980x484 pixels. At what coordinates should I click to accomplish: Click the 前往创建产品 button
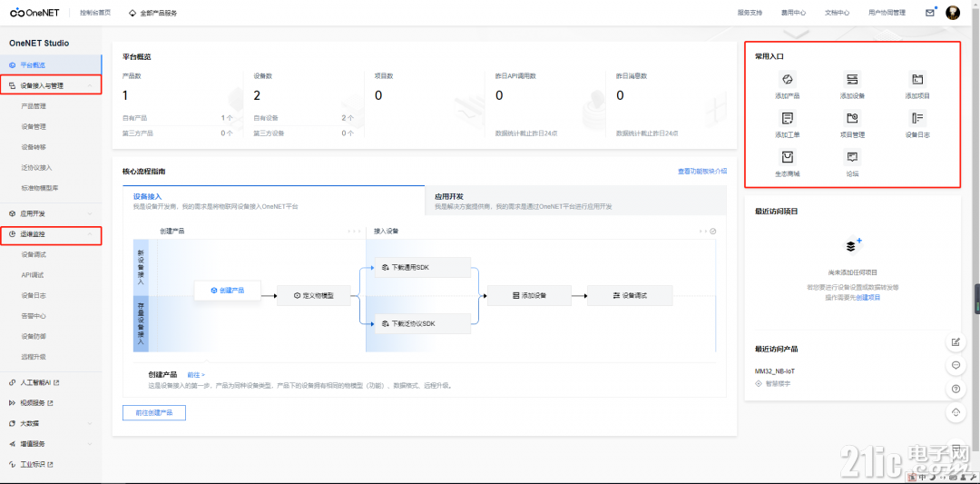[x=153, y=412]
